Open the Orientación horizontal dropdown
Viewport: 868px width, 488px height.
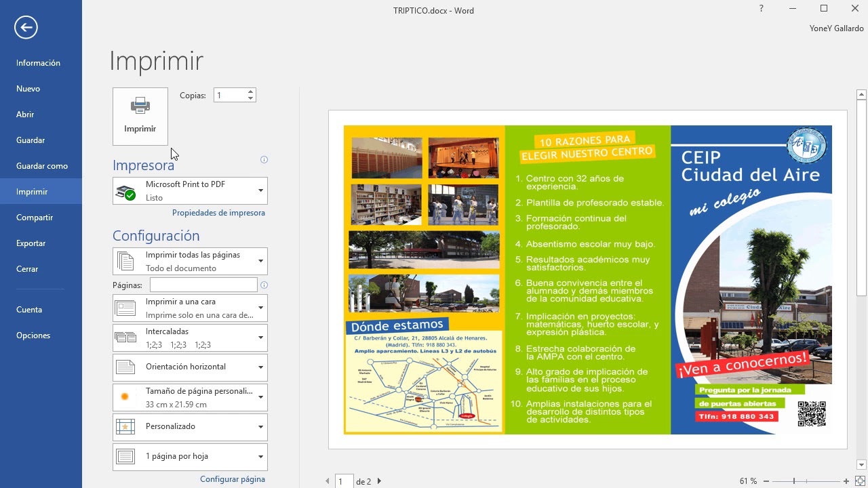coord(190,367)
